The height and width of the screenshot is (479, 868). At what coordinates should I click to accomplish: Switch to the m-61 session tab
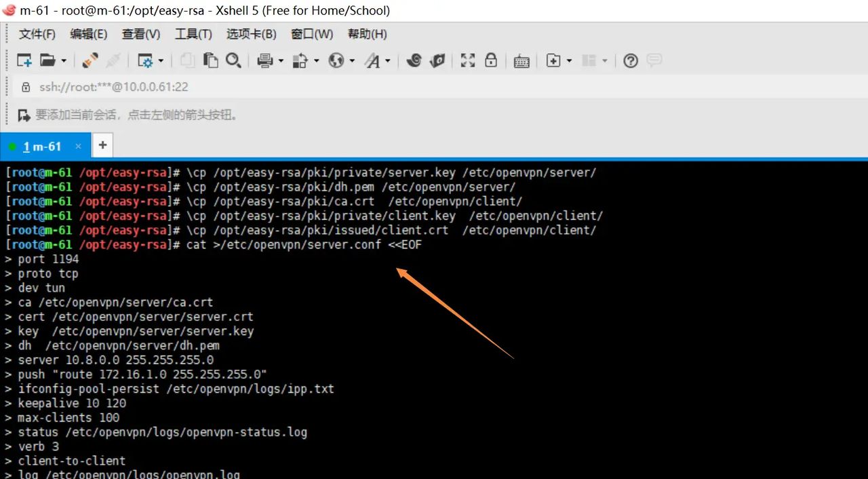tap(42, 145)
